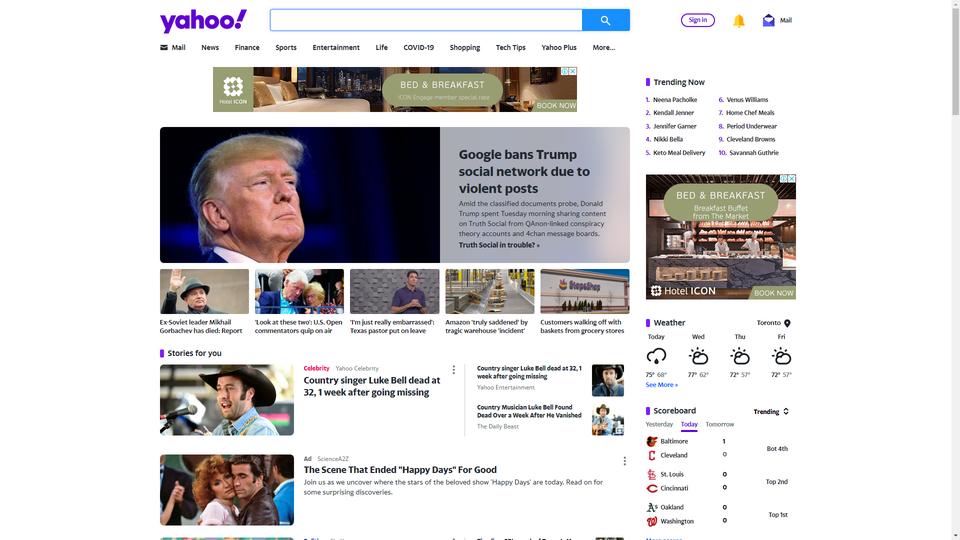The height and width of the screenshot is (540, 960).
Task: Open the 'Truth Social in trouble?' link
Action: (499, 245)
